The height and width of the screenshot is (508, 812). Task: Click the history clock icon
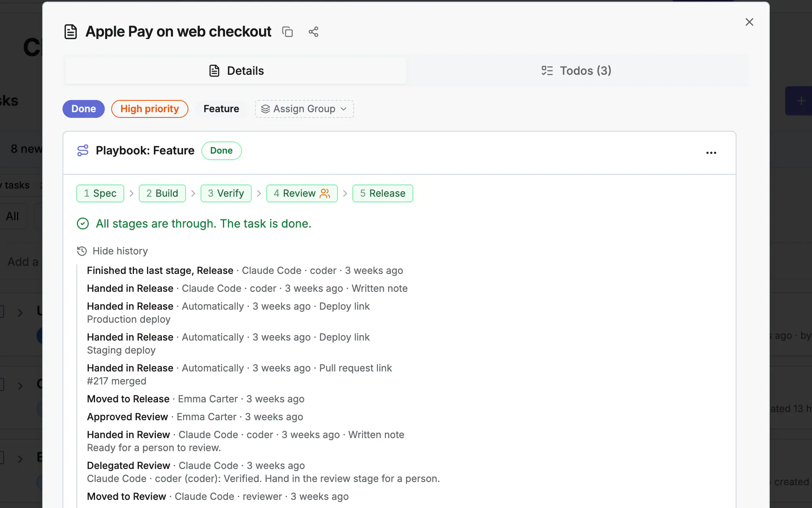click(x=82, y=251)
